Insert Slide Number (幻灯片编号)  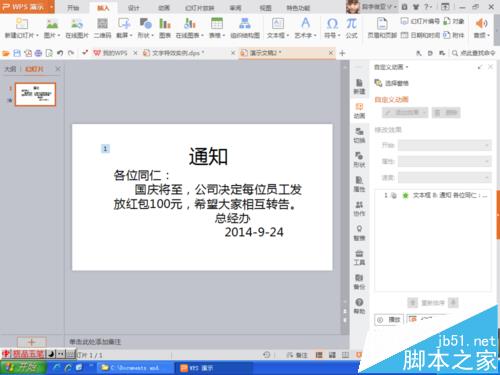tap(420, 21)
